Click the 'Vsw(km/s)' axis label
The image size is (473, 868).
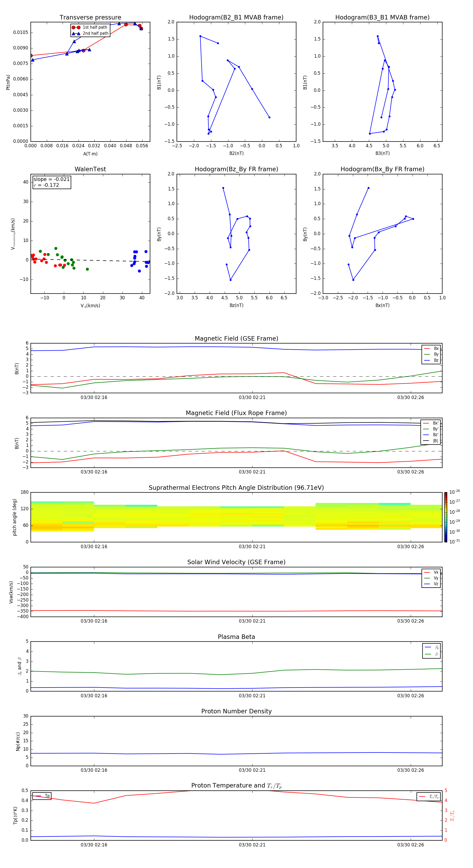click(x=11, y=592)
